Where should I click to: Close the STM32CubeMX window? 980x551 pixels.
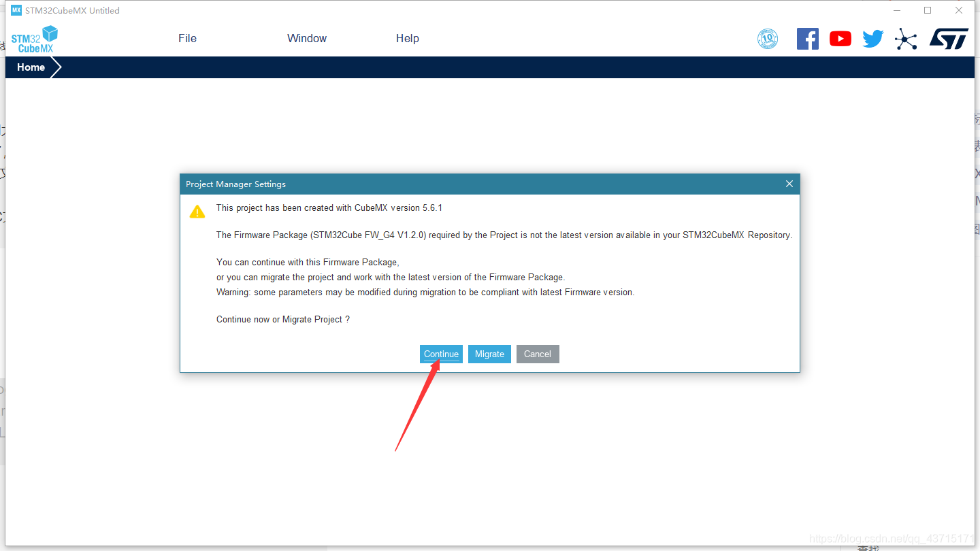(x=959, y=10)
